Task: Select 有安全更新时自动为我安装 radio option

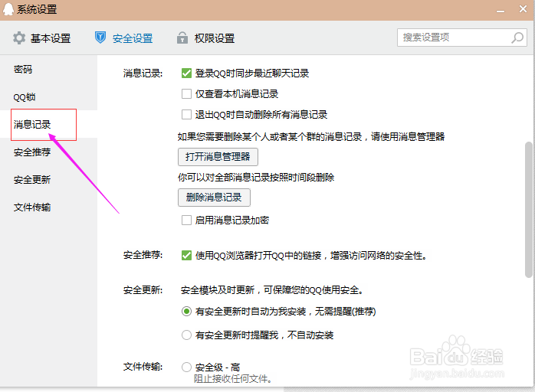Action: pos(186,311)
